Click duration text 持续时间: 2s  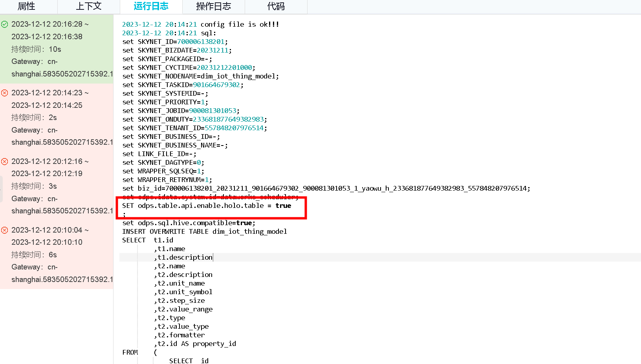[x=34, y=118]
